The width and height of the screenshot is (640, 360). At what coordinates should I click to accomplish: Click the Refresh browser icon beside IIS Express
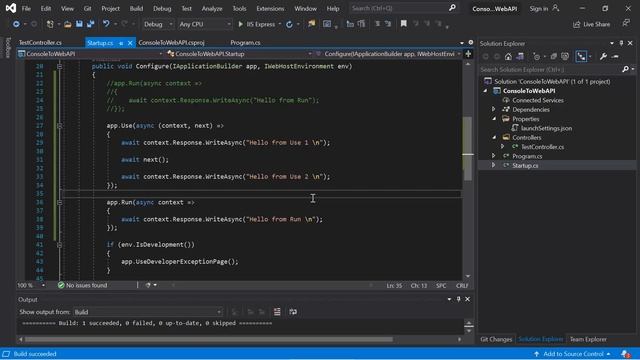coord(289,24)
